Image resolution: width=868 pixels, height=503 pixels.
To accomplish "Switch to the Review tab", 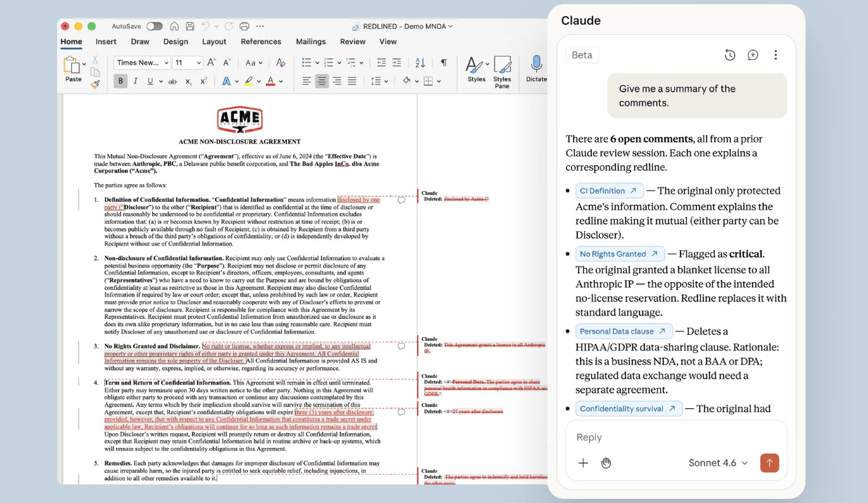I will [x=353, y=42].
